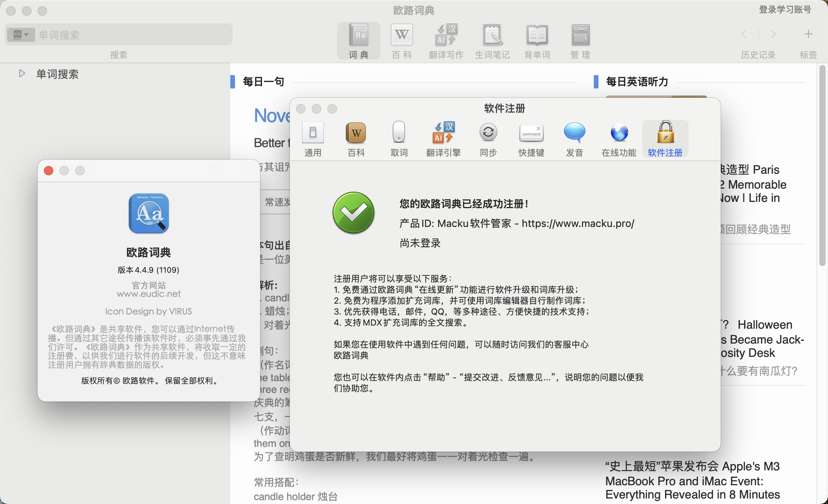Click the 欧路词典 app icon in the About window
This screenshot has height=504, width=828.
(149, 213)
